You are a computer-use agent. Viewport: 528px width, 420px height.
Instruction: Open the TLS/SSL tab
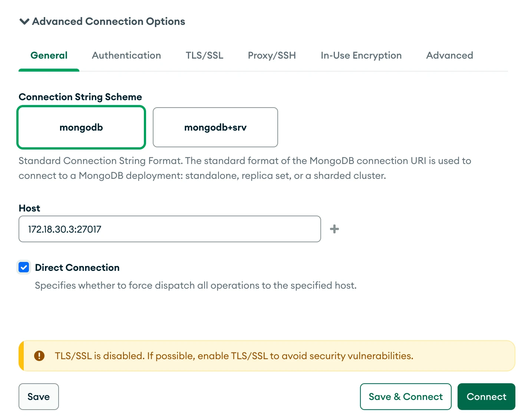pyautogui.click(x=204, y=55)
